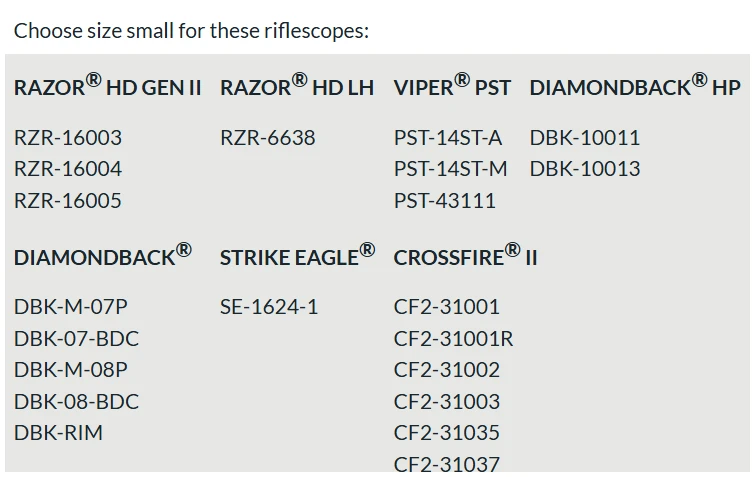Click the SE-1624-1 Strike Eagle model
Screen dimensions: 755x477
[x=268, y=306]
